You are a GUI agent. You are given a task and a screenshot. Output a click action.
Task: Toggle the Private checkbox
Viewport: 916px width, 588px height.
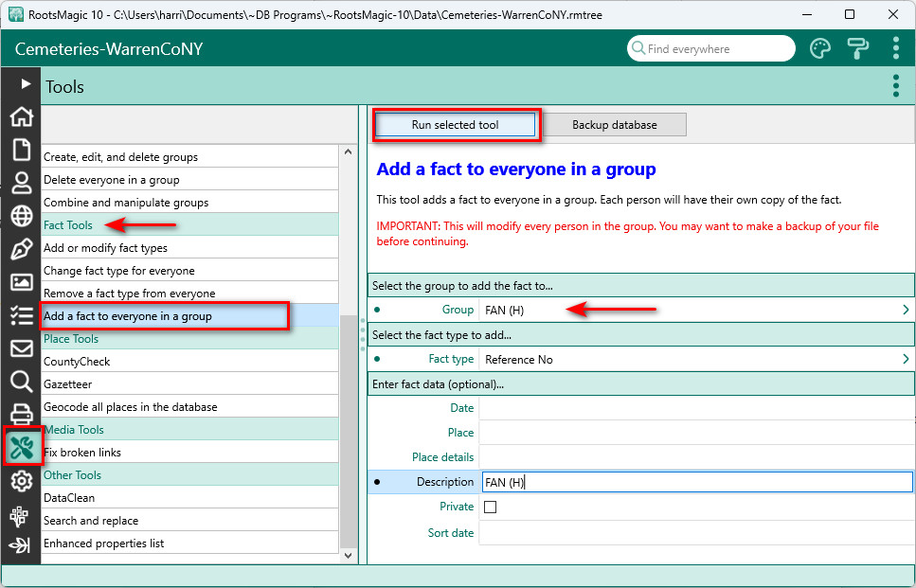click(490, 507)
